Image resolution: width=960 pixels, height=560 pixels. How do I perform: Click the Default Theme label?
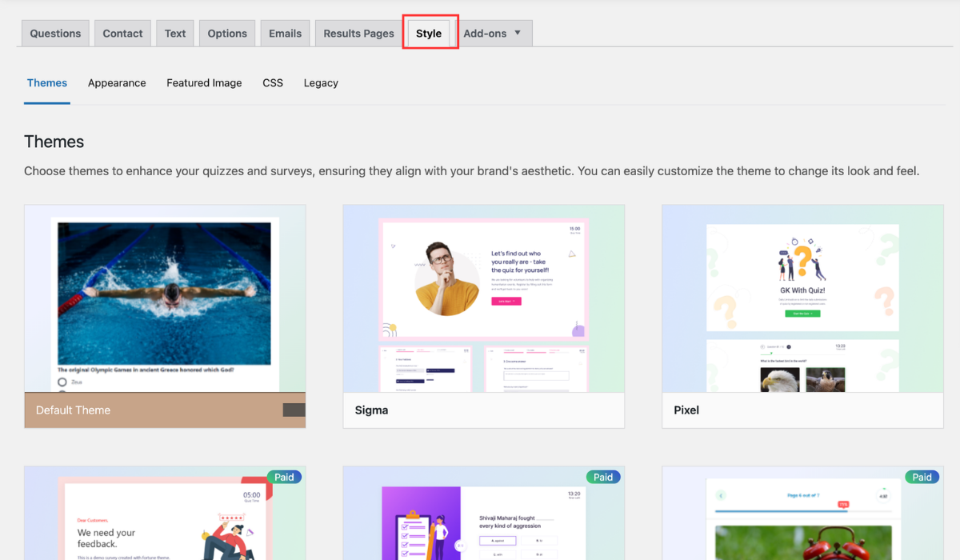pyautogui.click(x=73, y=410)
